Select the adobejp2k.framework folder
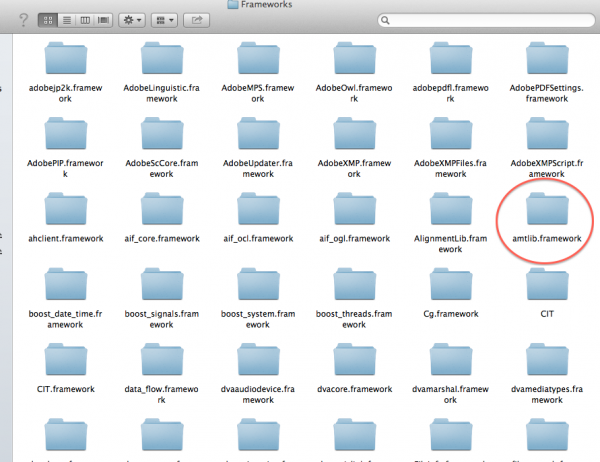This screenshot has height=462, width=600. click(66, 58)
